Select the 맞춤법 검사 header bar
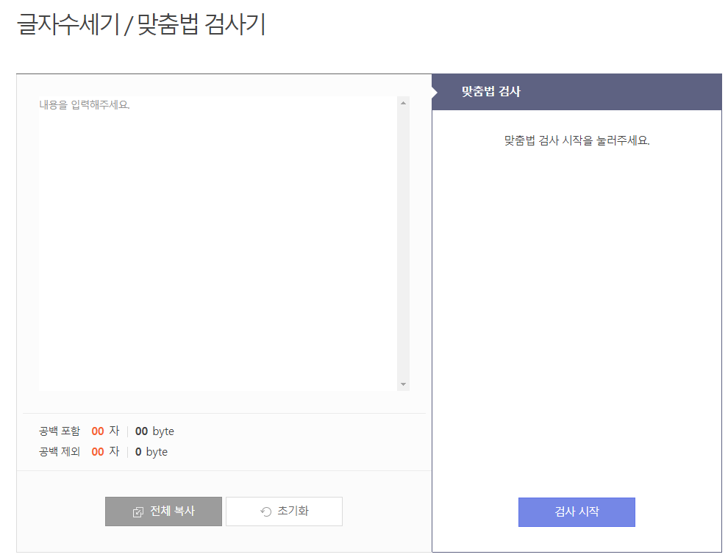The image size is (728, 560). click(577, 91)
